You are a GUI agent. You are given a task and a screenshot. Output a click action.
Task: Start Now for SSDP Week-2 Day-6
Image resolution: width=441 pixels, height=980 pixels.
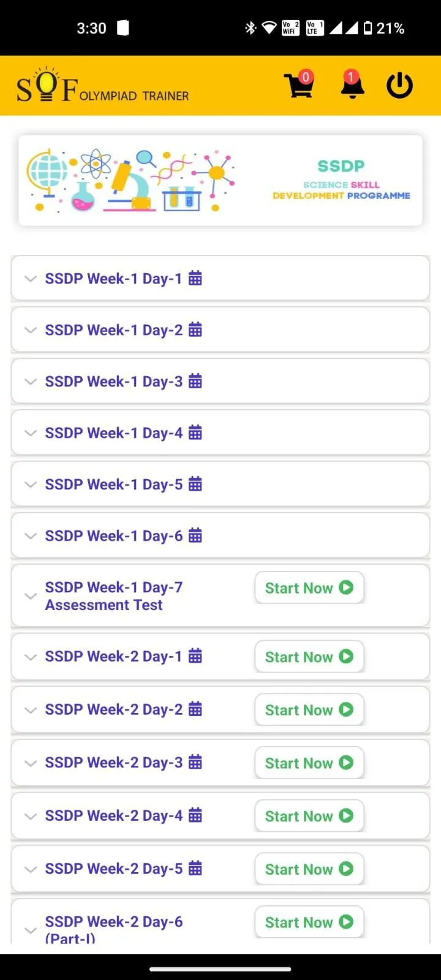pyautogui.click(x=309, y=922)
